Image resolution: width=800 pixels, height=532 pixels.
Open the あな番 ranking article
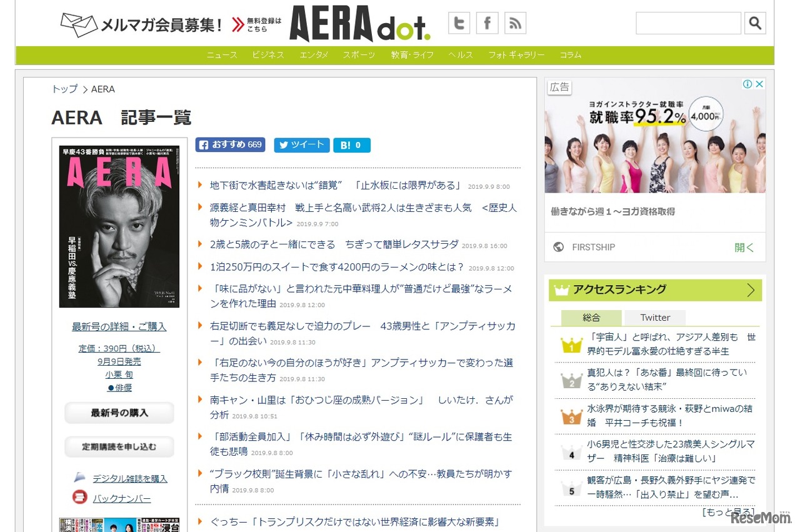click(667, 379)
